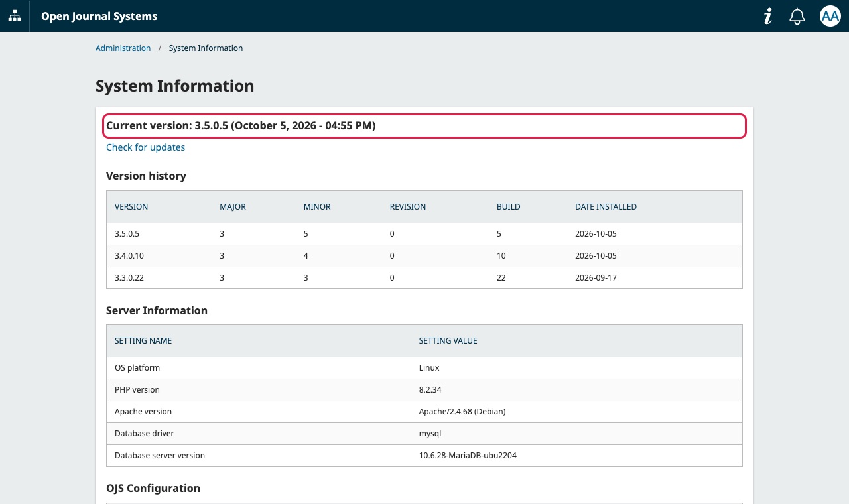Click the MAJOR column header
The height and width of the screenshot is (504, 849).
[x=233, y=207]
